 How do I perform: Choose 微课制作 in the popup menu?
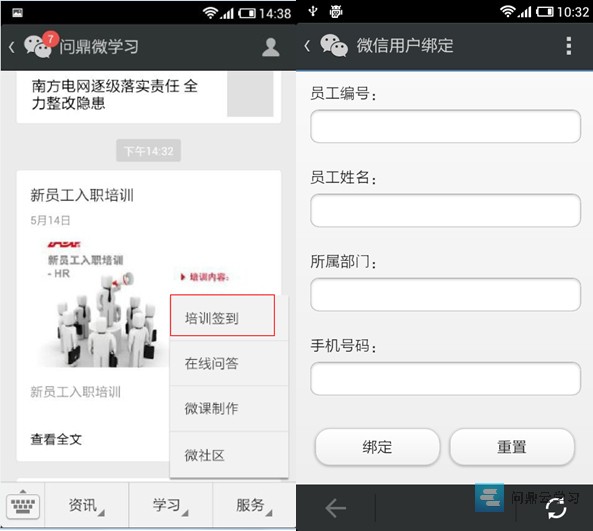[x=229, y=408]
